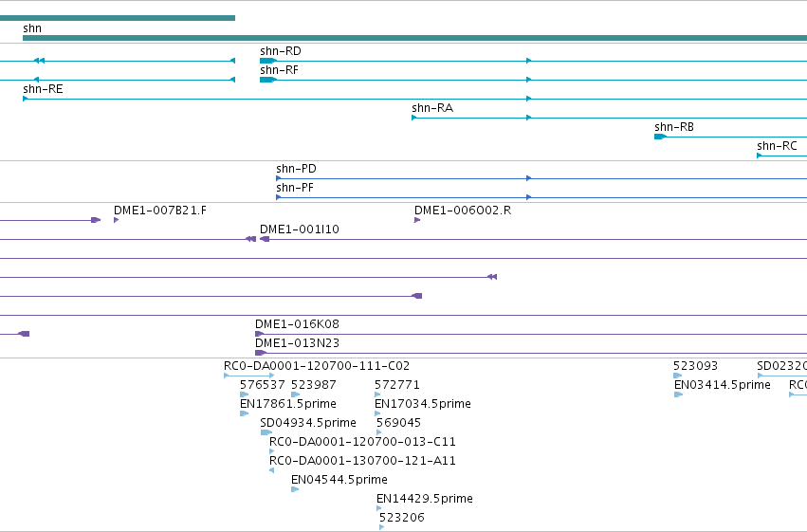Select the EN17034.5prime label
The width and height of the screenshot is (807, 532).
click(x=423, y=404)
